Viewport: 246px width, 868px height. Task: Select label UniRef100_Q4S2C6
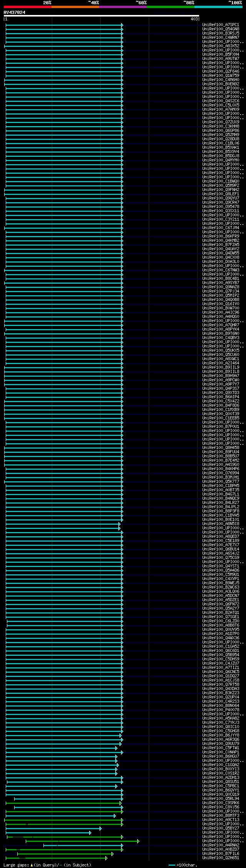(221, 101)
